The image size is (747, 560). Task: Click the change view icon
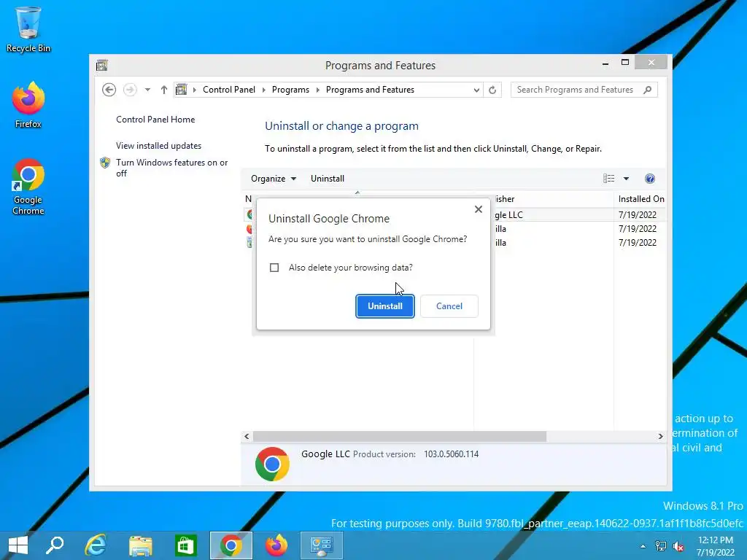tap(609, 179)
